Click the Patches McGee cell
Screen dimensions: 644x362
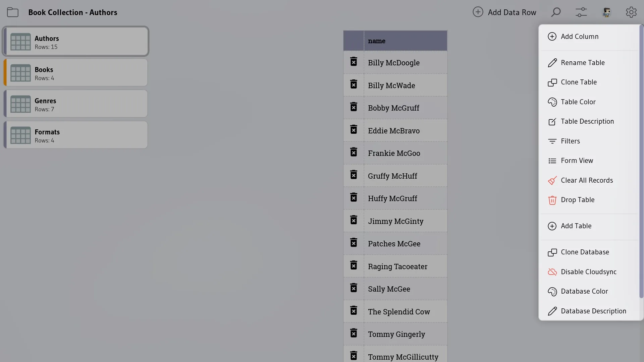[x=406, y=244]
